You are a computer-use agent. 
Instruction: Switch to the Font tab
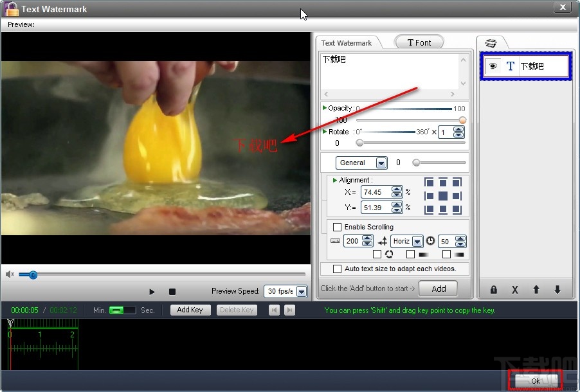419,42
